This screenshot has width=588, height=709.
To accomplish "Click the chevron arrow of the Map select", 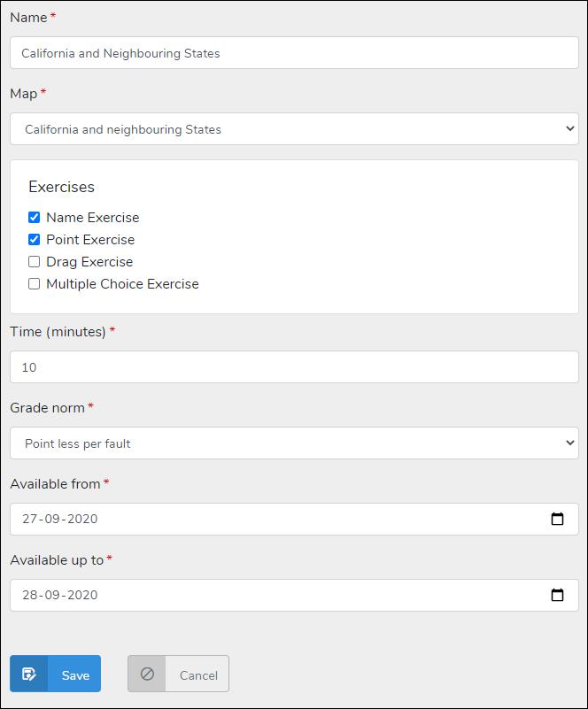I will pyautogui.click(x=569, y=129).
